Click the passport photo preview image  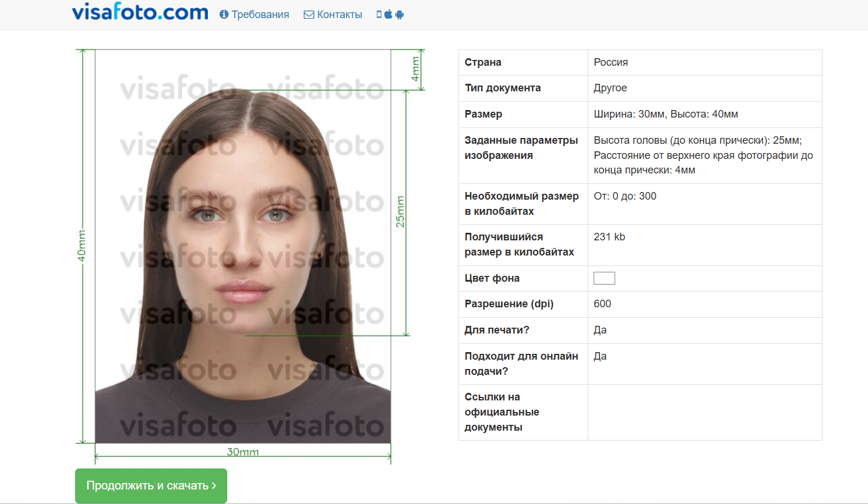pos(243,246)
